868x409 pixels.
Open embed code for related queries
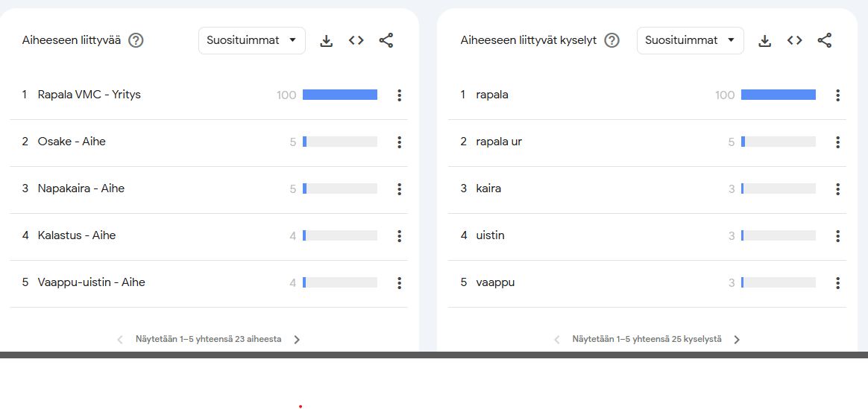point(794,40)
